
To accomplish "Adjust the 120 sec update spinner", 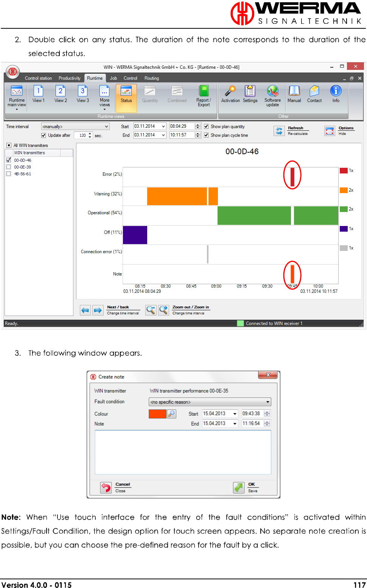I will pos(90,135).
